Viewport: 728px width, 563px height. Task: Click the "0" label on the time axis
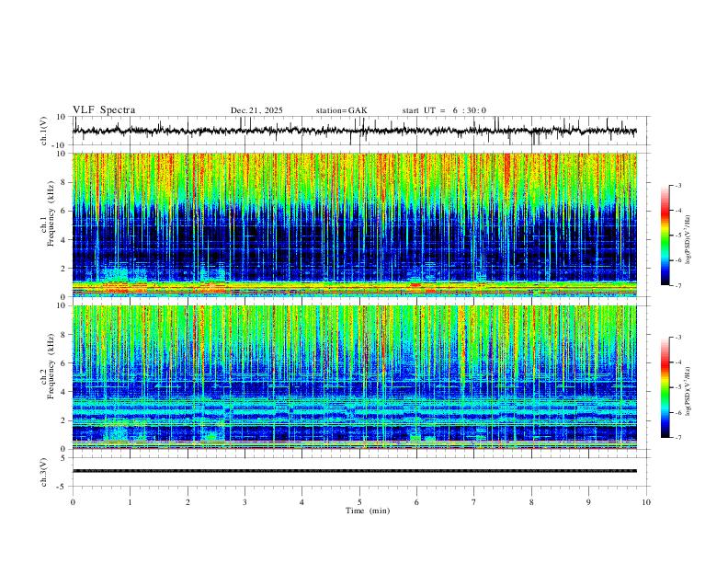click(73, 502)
